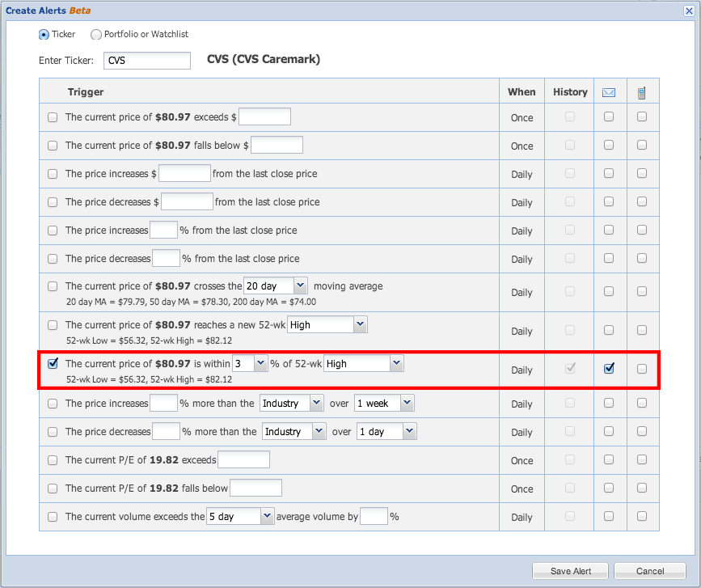
Task: Enable the volume exceeds average trigger
Action: click(53, 517)
